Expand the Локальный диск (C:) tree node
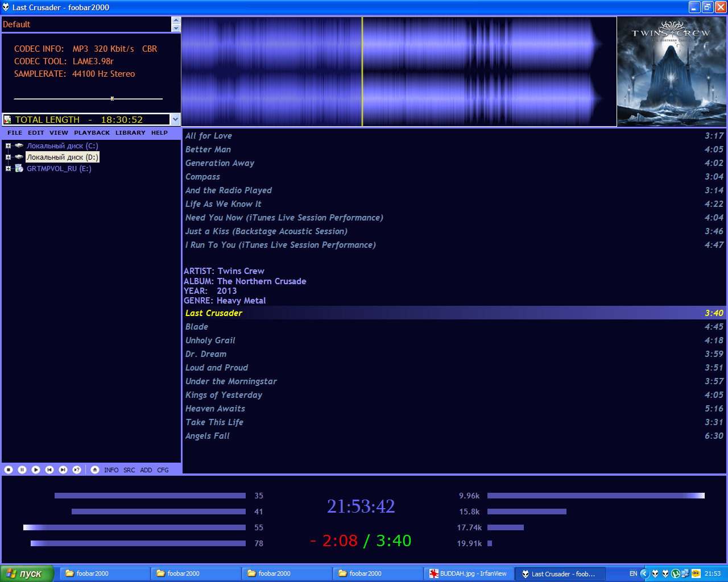This screenshot has height=582, width=728. (x=8, y=146)
